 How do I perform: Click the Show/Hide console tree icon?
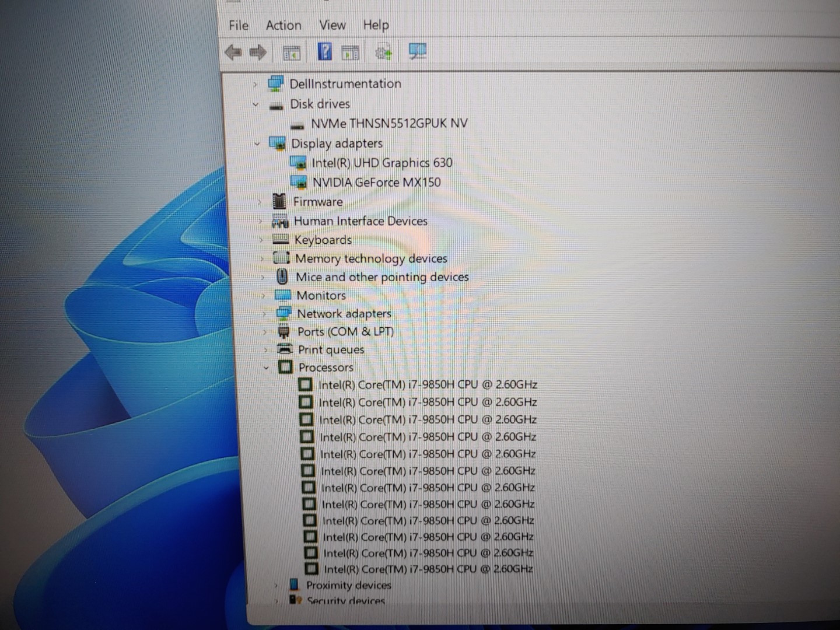click(x=292, y=52)
